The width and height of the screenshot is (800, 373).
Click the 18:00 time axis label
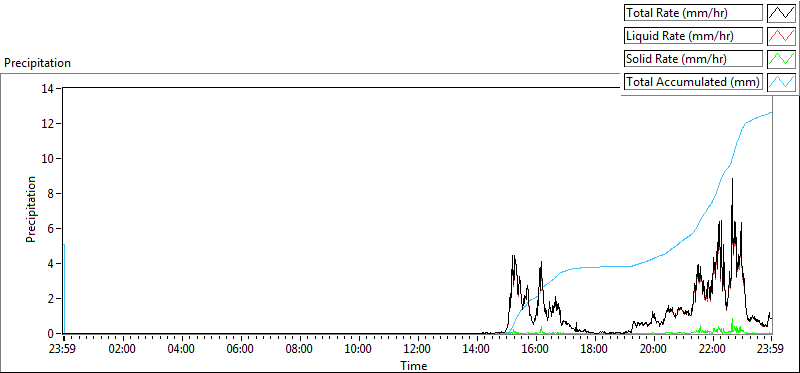click(595, 350)
